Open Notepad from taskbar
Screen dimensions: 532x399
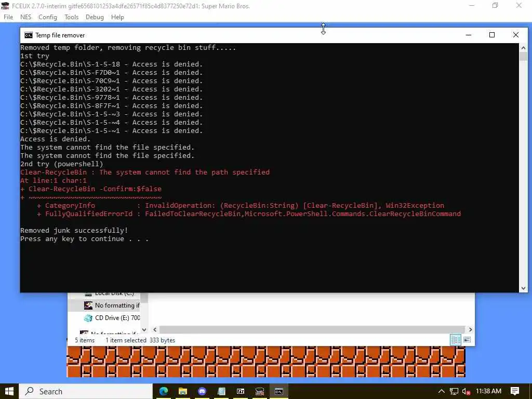(221, 391)
